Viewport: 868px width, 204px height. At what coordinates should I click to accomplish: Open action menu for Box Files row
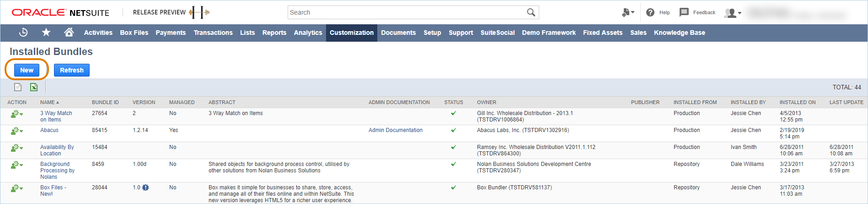pos(17,188)
